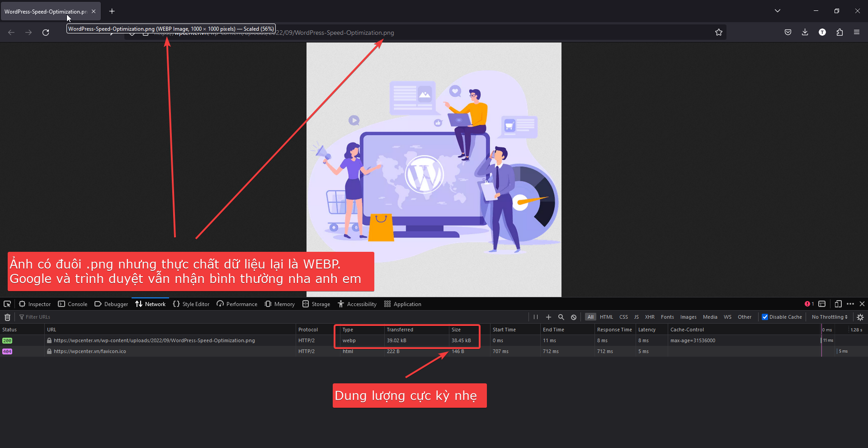Toggle responsive design mode
The image size is (868, 448).
tap(838, 304)
